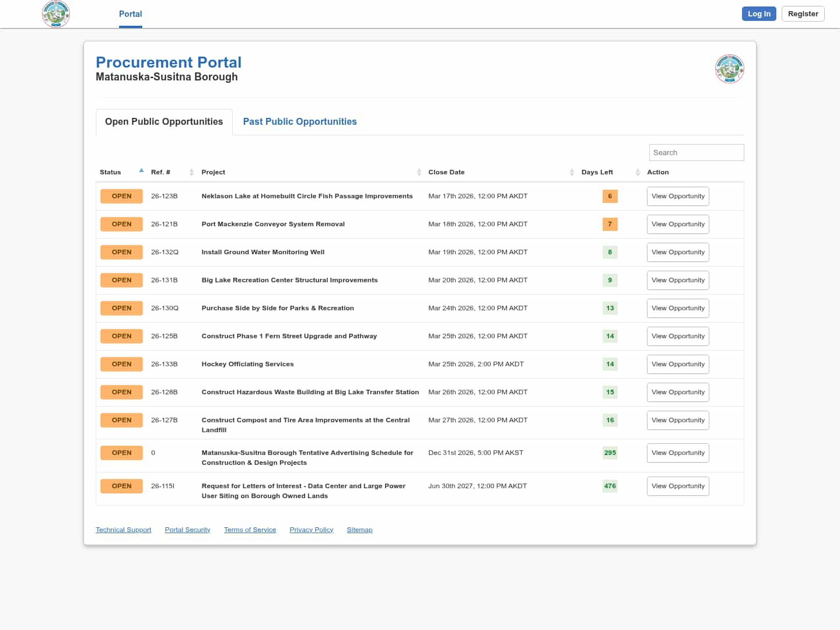Select the Open Public Opportunities tab
Image resolution: width=840 pixels, height=630 pixels.
point(164,122)
